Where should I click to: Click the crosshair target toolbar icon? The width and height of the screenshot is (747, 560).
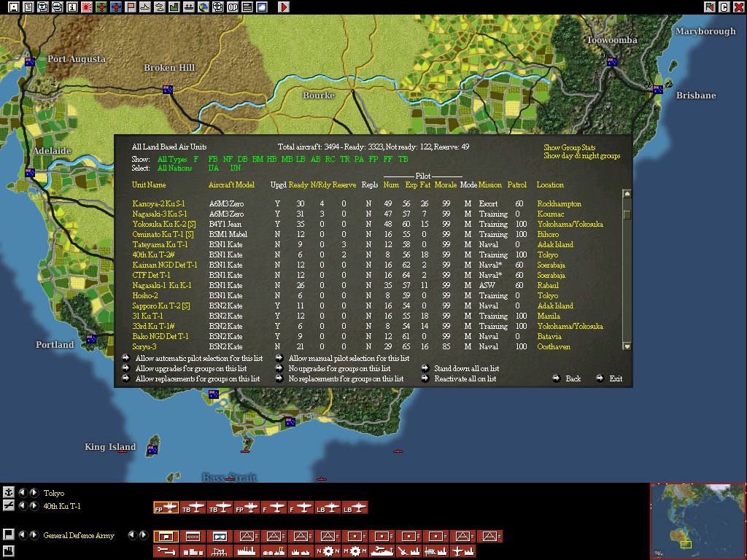click(x=218, y=7)
